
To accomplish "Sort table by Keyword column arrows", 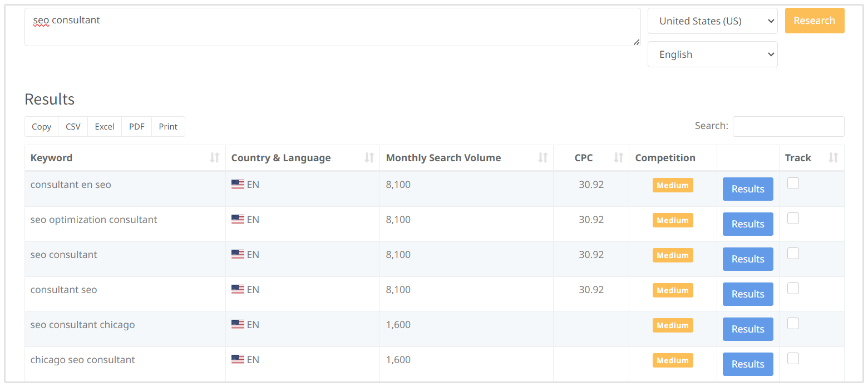I will coord(214,158).
